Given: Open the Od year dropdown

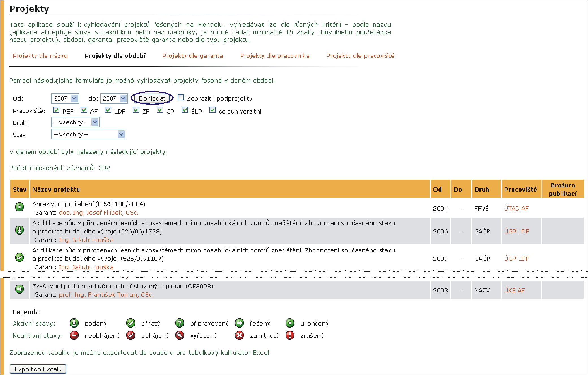Looking at the screenshot, I should pos(65,98).
